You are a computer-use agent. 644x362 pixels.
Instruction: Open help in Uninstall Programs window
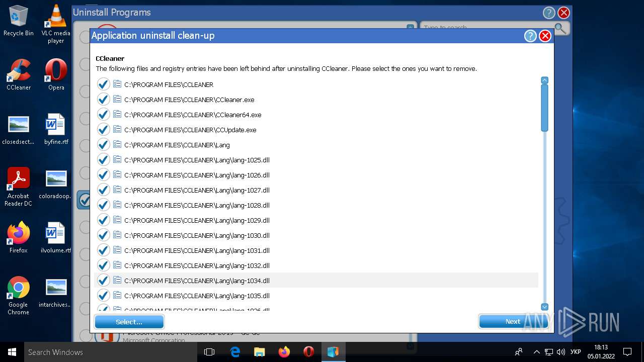tap(549, 13)
